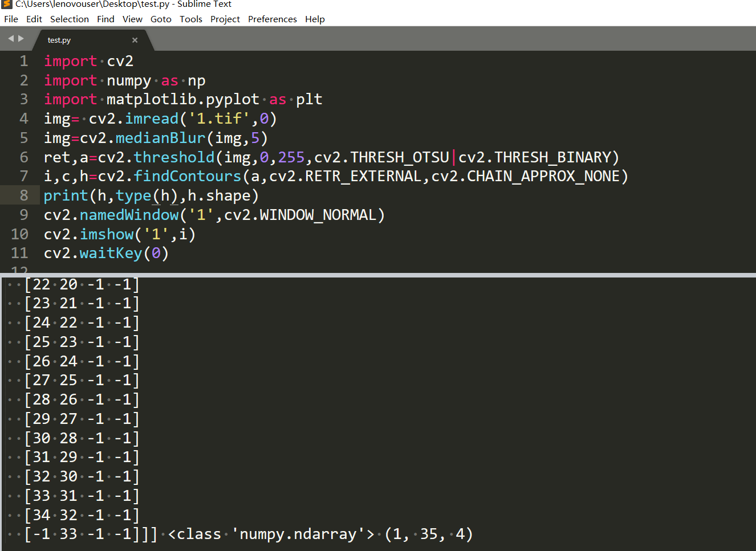756x551 pixels.
Task: Click 'CHAIN_APPROX_NONE' in line 7
Action: [543, 176]
